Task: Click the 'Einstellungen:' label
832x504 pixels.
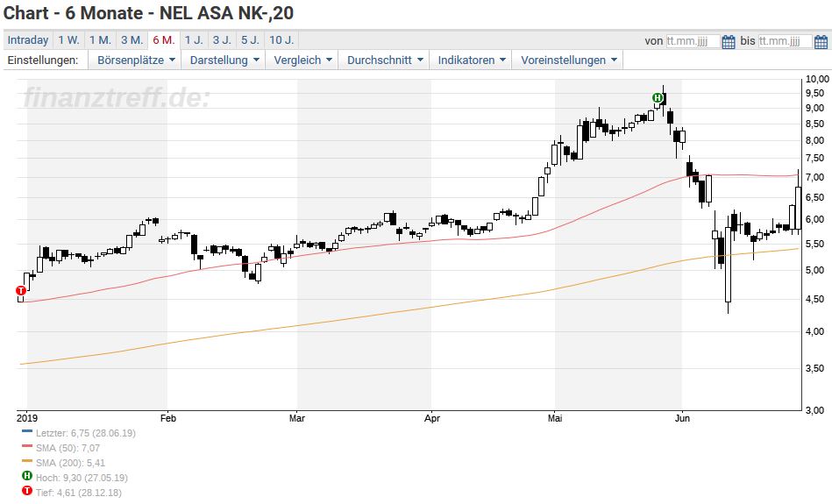Action: 43,60
